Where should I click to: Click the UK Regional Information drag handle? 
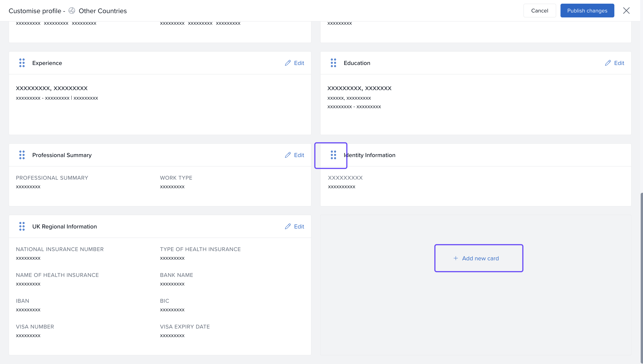(22, 226)
